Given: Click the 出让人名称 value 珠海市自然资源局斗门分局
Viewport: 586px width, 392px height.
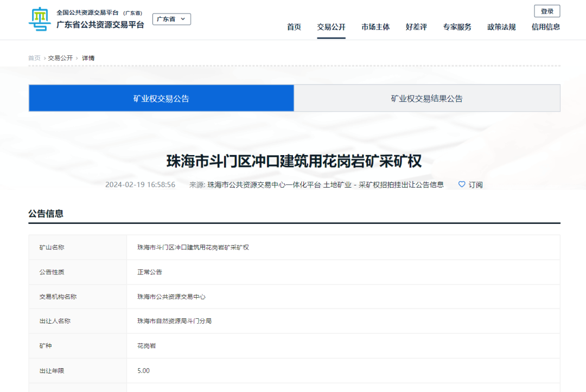Looking at the screenshot, I should 174,321.
